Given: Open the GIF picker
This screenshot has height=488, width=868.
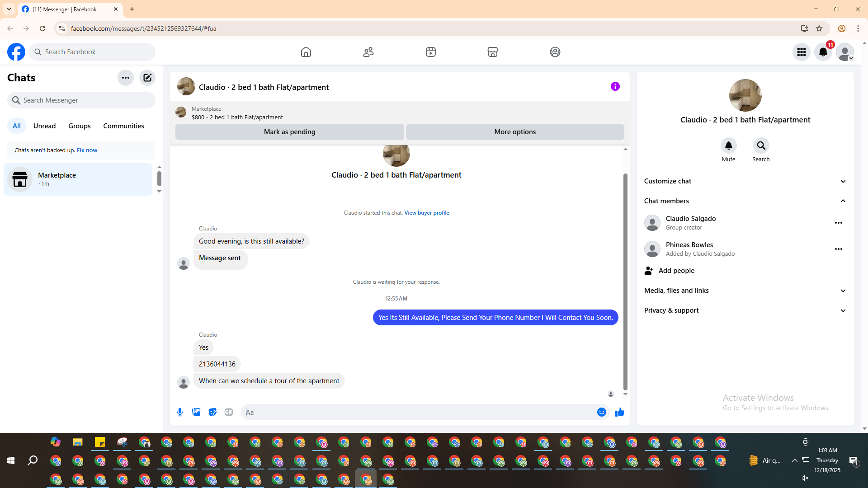Looking at the screenshot, I should click(229, 412).
